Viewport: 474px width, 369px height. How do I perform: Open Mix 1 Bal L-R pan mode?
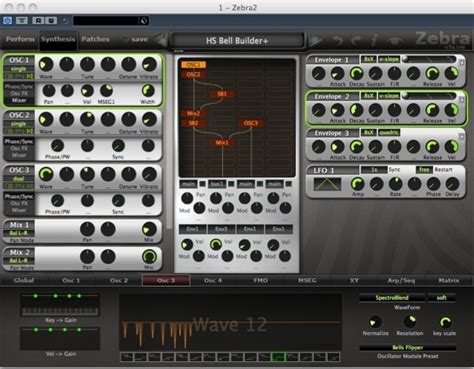19,233
